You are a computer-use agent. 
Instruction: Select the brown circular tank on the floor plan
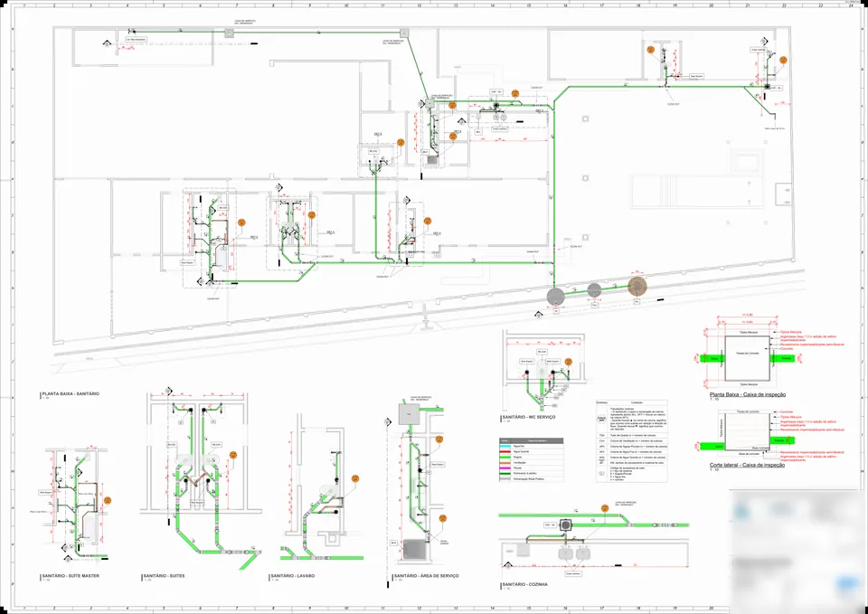coord(637,287)
